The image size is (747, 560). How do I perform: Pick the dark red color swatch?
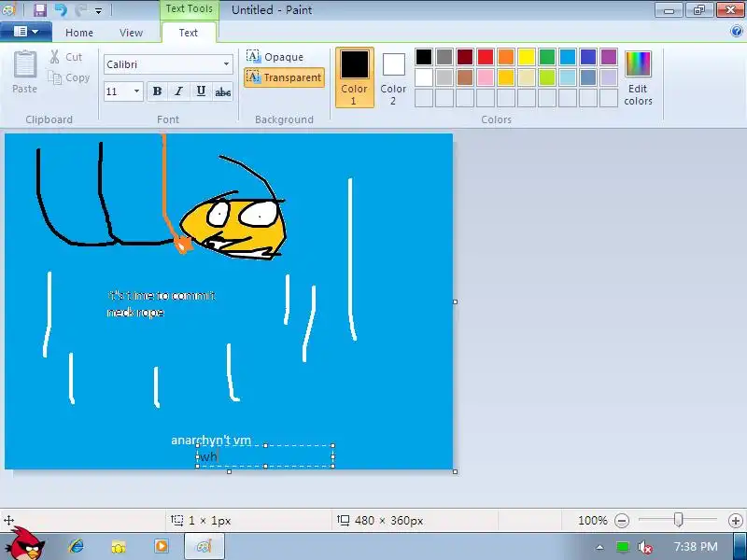pos(464,57)
